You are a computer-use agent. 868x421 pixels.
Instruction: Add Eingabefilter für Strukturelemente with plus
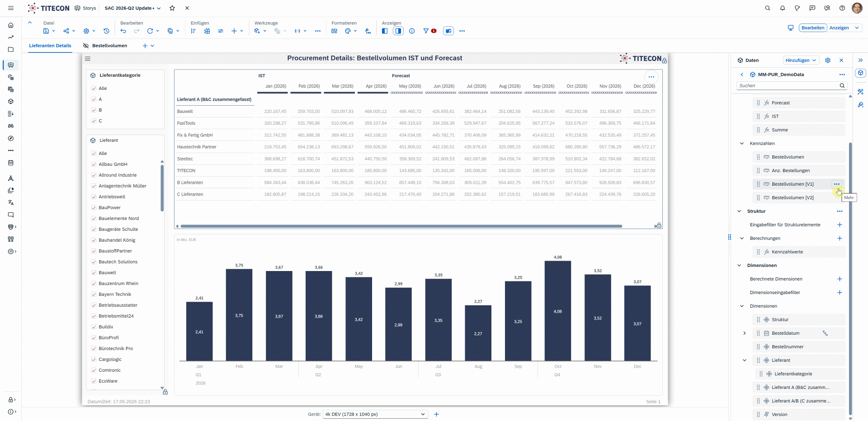(840, 225)
